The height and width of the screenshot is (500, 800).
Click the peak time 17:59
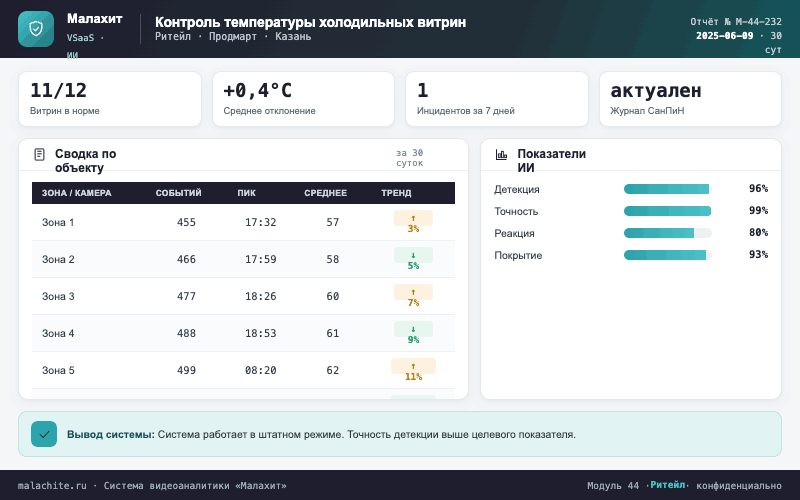pyautogui.click(x=261, y=259)
